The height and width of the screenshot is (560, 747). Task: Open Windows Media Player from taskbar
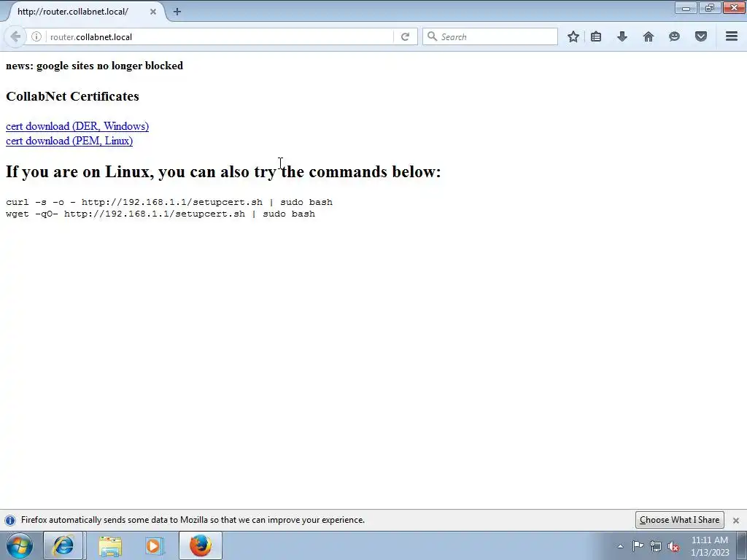[154, 545]
